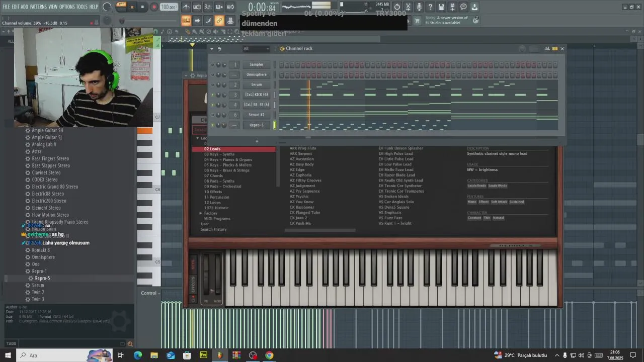Viewport: 644px width, 362px height.
Task: Collapse the Local folder in the Repro browser
Action: [198, 138]
